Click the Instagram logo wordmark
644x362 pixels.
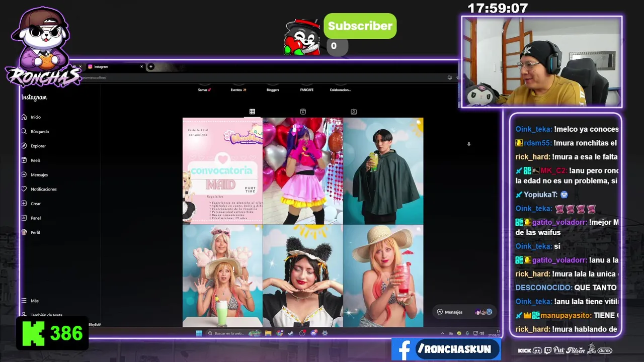34,98
